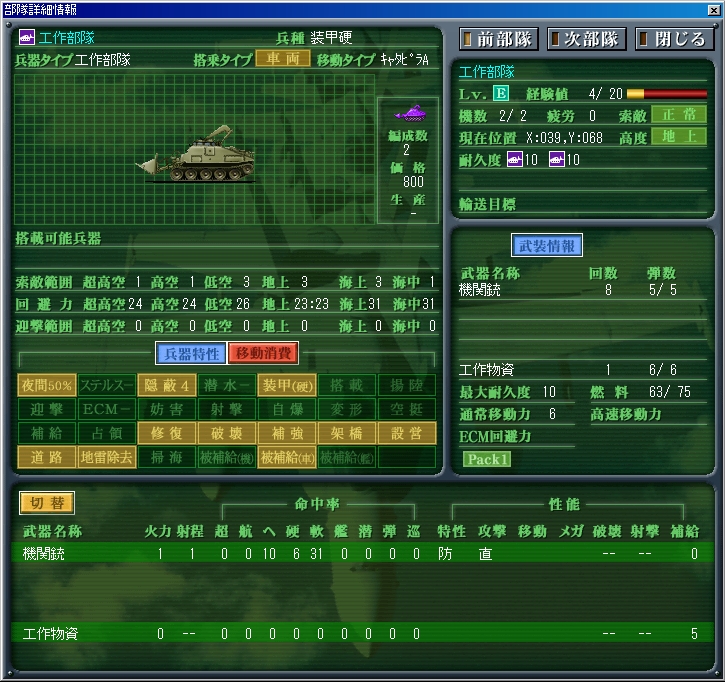Go to next unit with 次部隊
This screenshot has height=682, width=725.
(585, 39)
